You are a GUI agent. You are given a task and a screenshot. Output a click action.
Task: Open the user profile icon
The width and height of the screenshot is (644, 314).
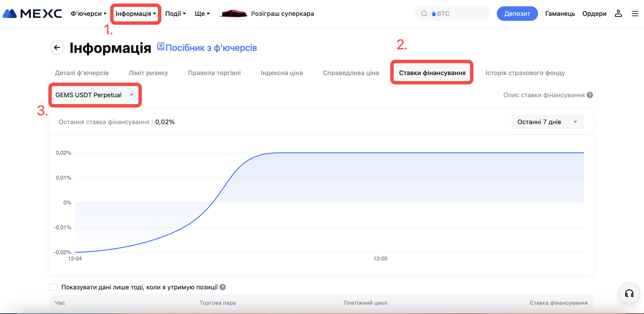pyautogui.click(x=618, y=14)
